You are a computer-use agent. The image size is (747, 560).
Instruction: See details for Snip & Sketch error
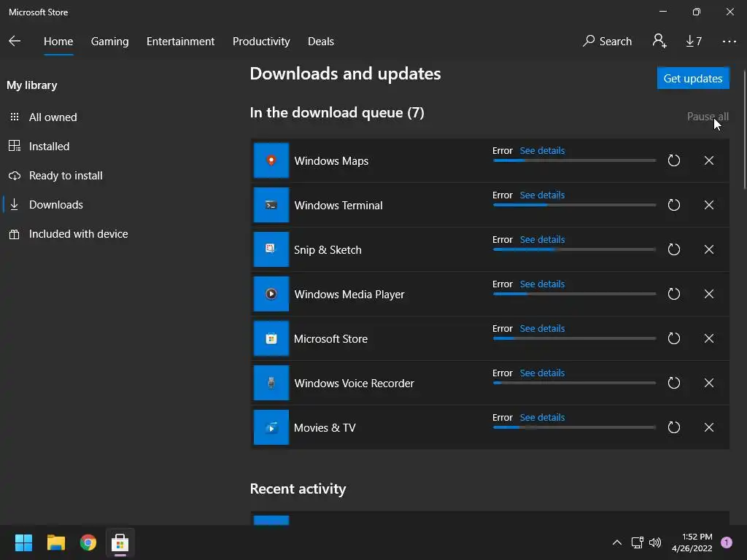tap(542, 239)
